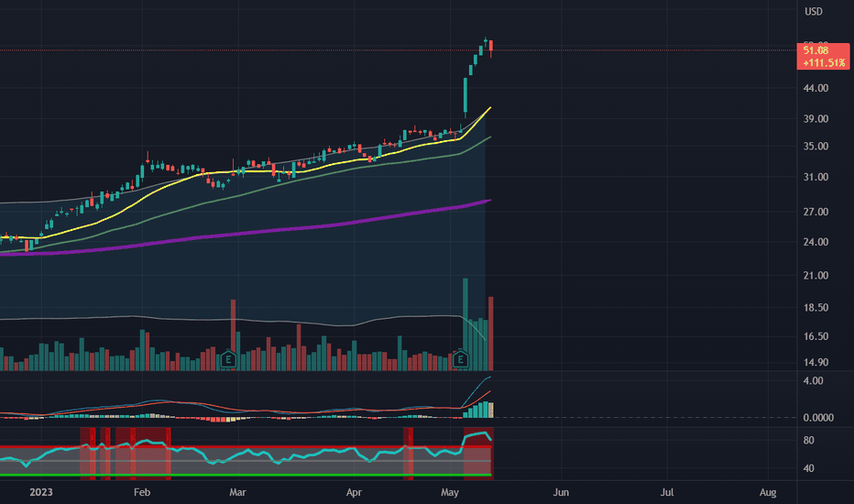The image size is (854, 504).
Task: Click the Feb time axis label
Action: 142,492
